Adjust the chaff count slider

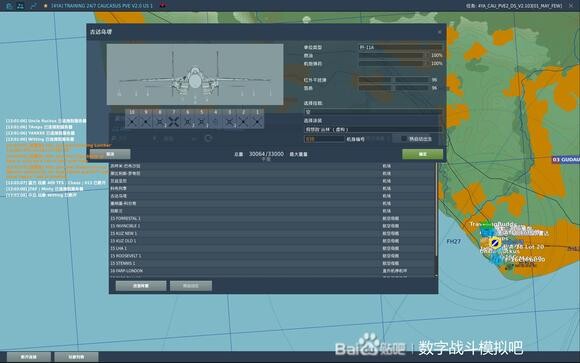pos(393,88)
